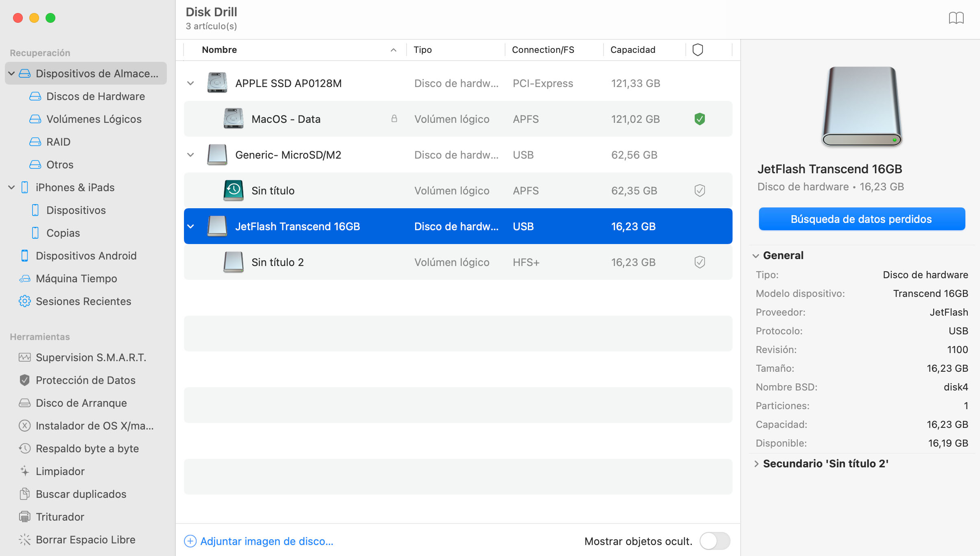The width and height of the screenshot is (980, 556).
Task: Click the large JetFlash drive image
Action: 862,107
